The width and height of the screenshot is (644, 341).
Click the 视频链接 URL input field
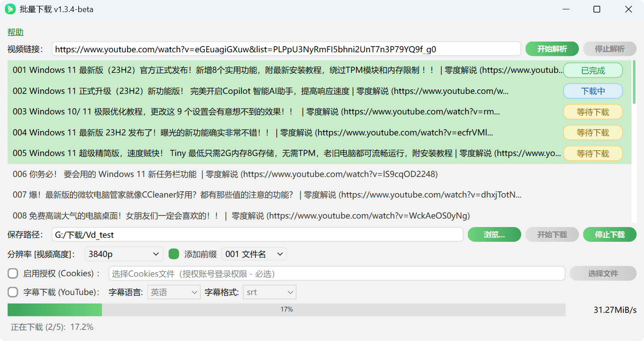(x=286, y=49)
